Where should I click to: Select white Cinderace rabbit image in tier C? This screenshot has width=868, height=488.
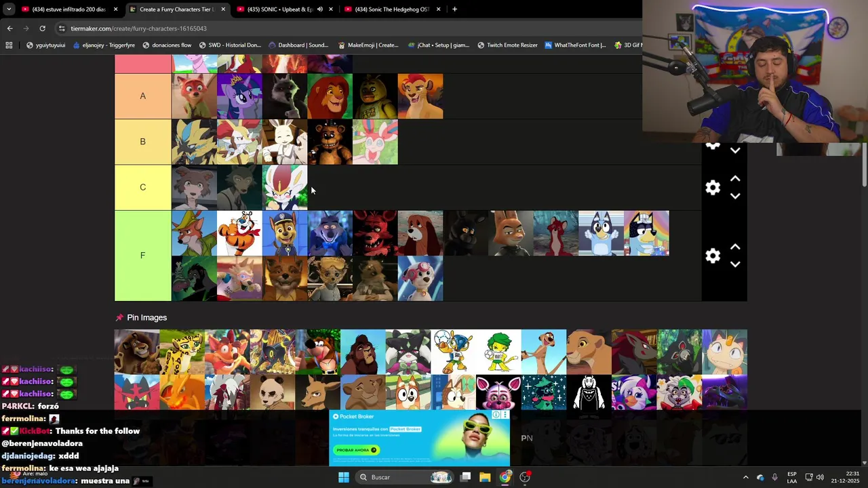pyautogui.click(x=285, y=187)
